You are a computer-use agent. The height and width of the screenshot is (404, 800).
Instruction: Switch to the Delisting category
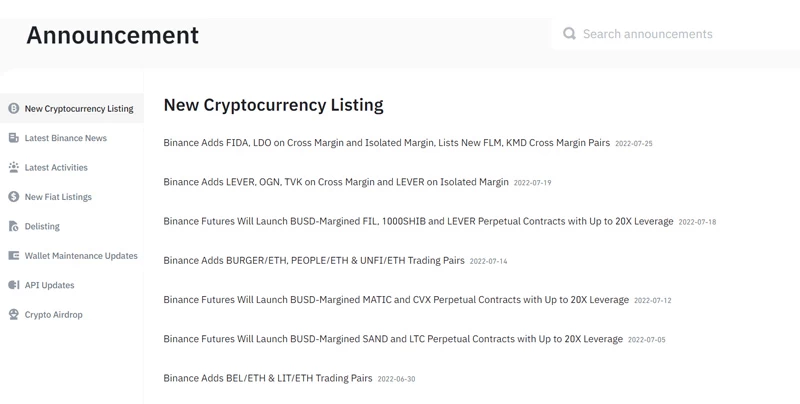(42, 227)
